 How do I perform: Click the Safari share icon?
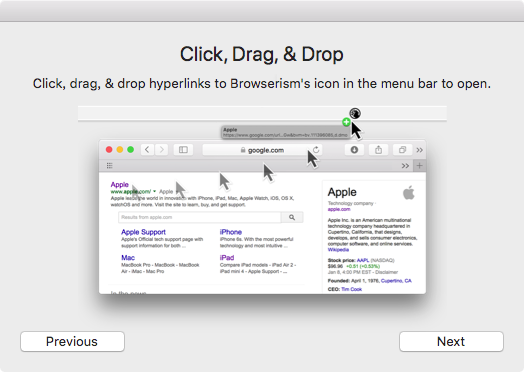[x=378, y=150]
